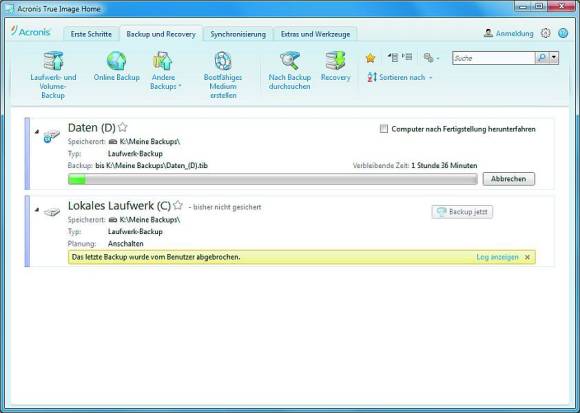Click the Daten (D) backup progress bar
Image resolution: width=580 pixels, height=413 pixels.
[x=273, y=179]
